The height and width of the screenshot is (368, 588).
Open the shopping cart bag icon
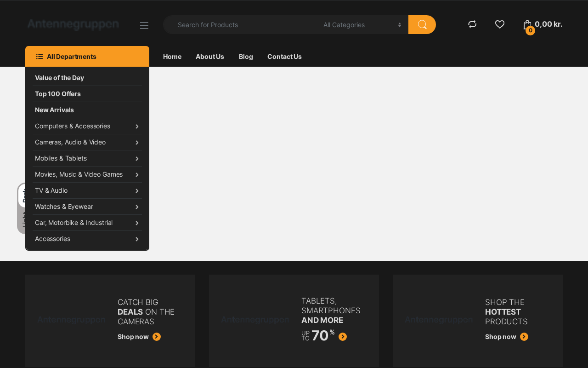tap(527, 25)
